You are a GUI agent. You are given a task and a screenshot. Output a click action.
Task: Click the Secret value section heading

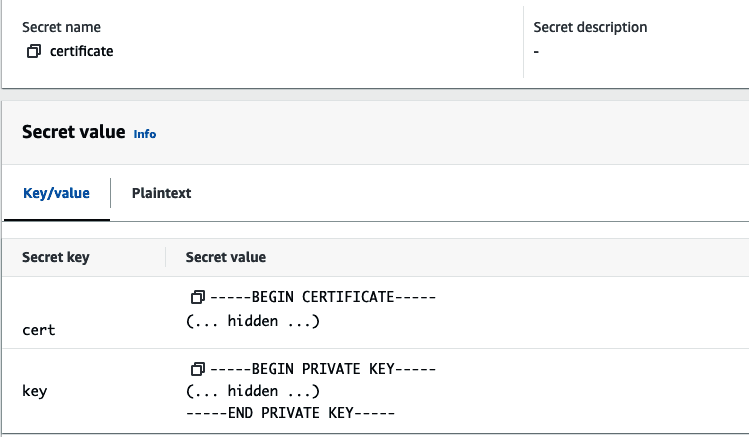coord(74,132)
